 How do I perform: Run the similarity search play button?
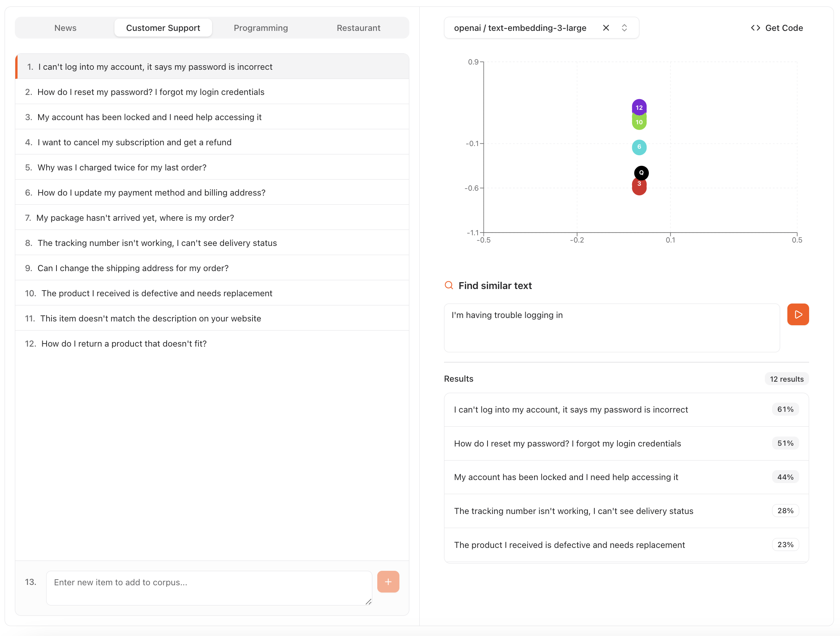798,315
